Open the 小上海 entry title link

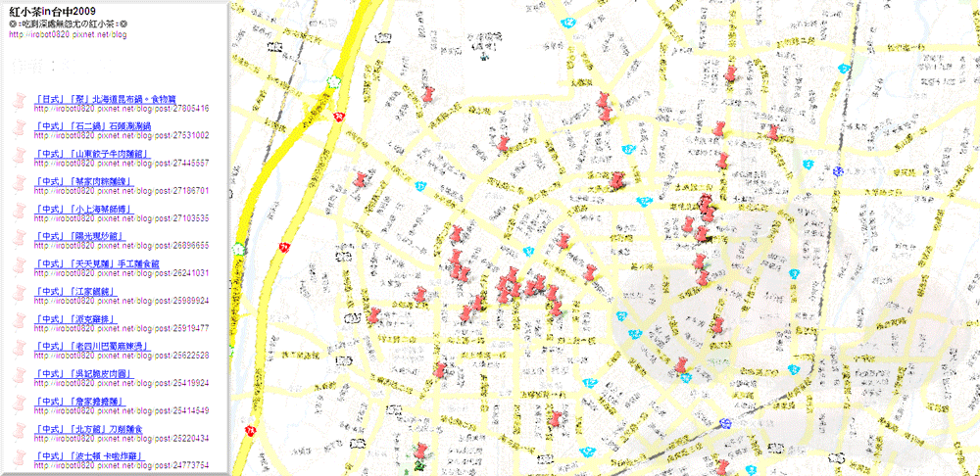coord(83,210)
